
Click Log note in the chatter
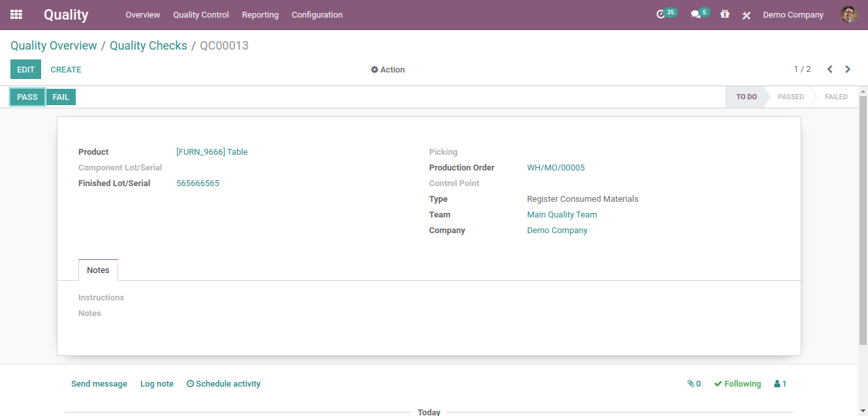point(157,383)
